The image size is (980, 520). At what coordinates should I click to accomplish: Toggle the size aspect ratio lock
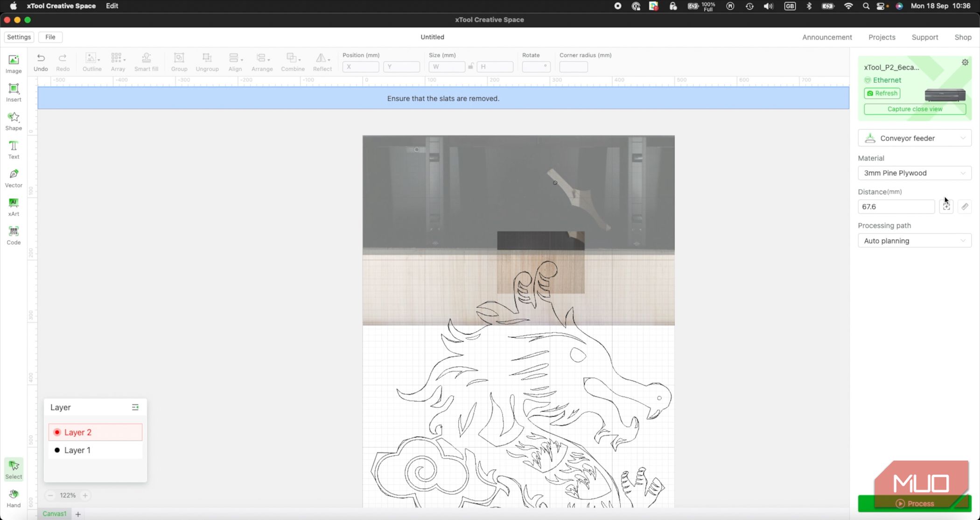click(x=470, y=66)
